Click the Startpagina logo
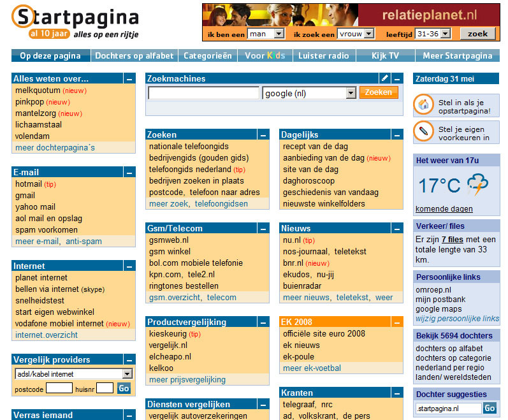Screen dimensions: 508x420 tap(75, 22)
